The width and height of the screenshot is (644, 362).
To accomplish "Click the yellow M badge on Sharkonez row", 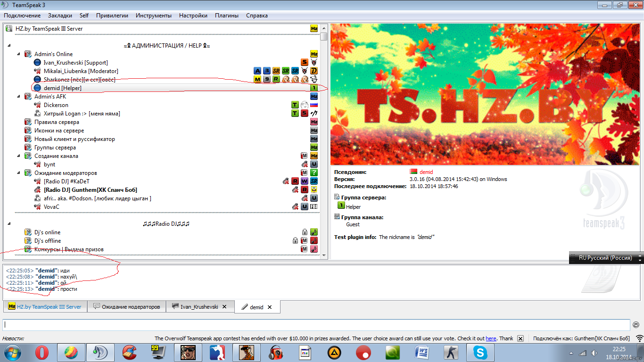I will (x=257, y=79).
